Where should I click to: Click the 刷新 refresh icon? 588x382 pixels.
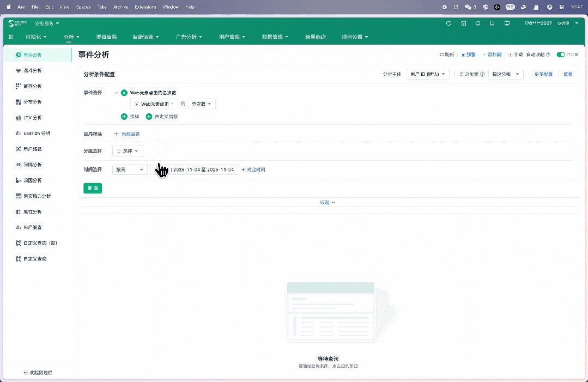(x=441, y=54)
